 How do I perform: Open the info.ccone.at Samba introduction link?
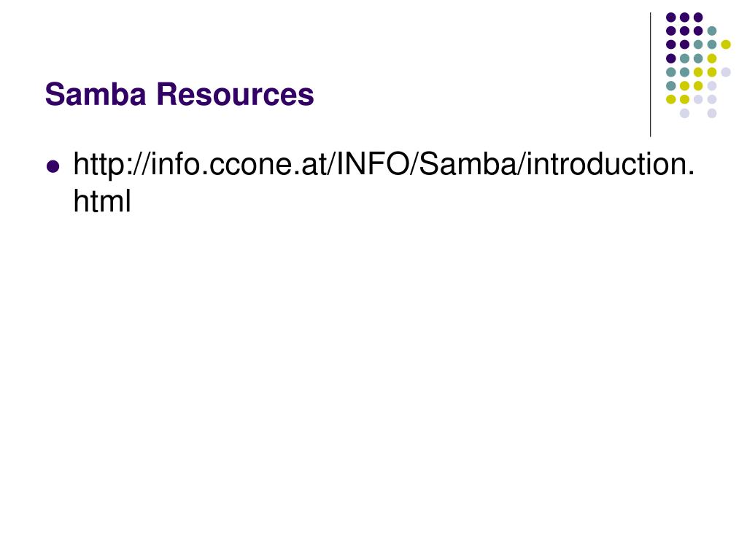(x=384, y=182)
